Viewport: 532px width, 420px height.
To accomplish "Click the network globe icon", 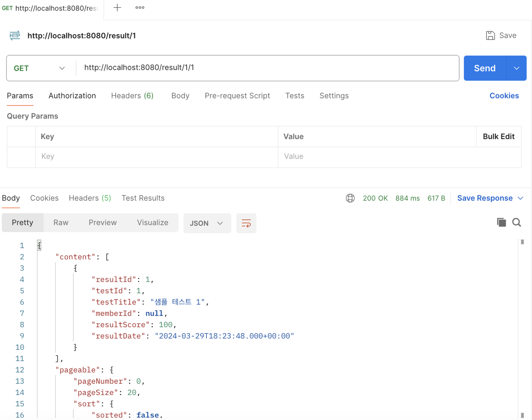I will coord(350,198).
